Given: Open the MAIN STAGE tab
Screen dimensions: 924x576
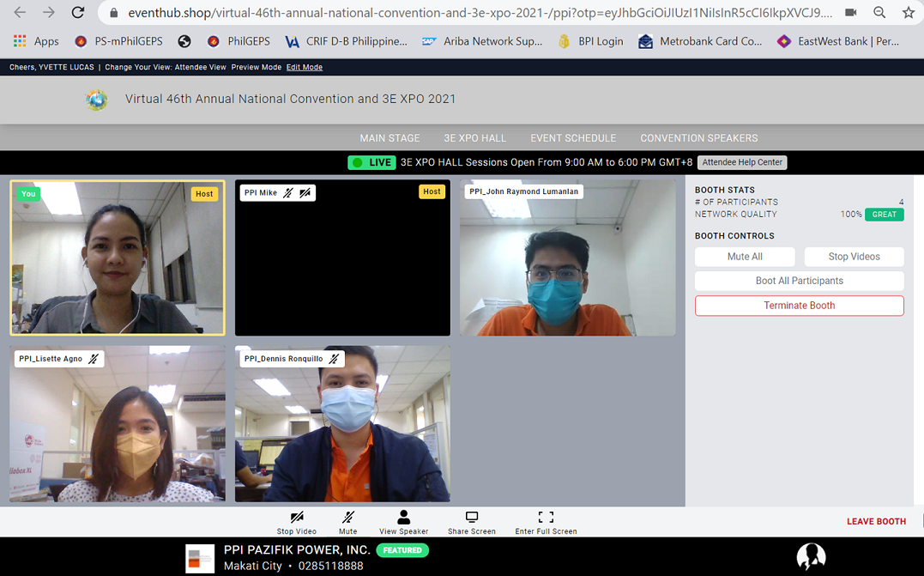Looking at the screenshot, I should (x=390, y=138).
